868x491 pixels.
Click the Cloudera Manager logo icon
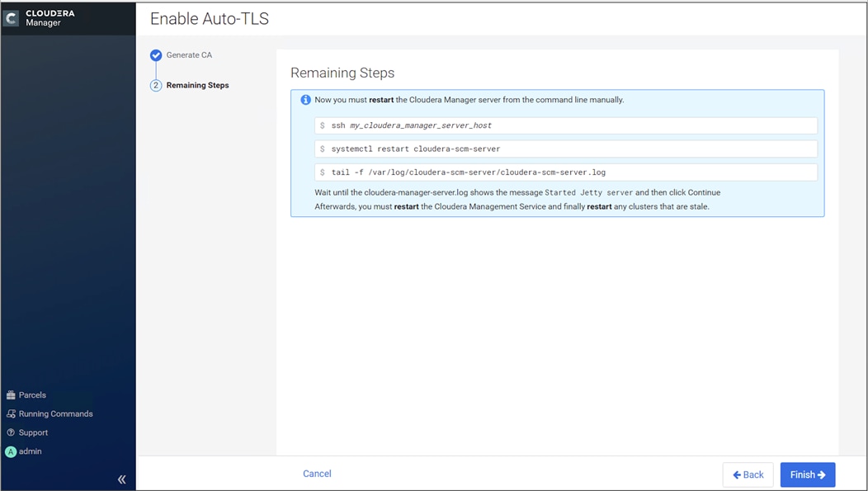pos(11,18)
